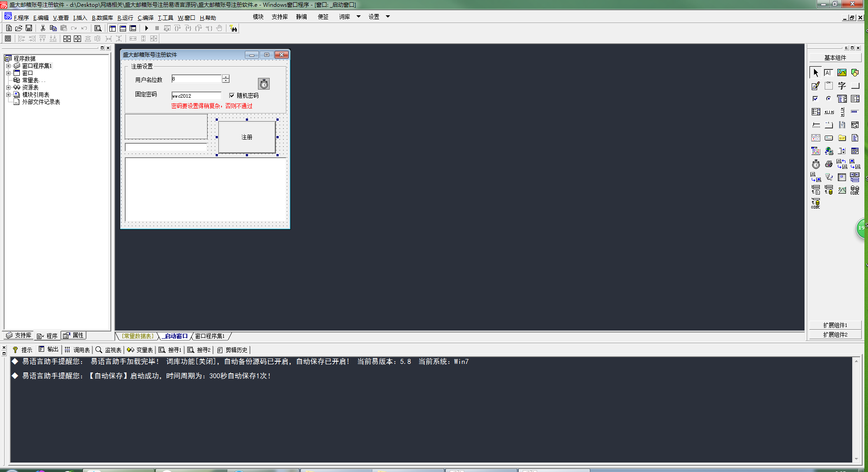
Task: Open the C.编译 menu
Action: point(145,18)
